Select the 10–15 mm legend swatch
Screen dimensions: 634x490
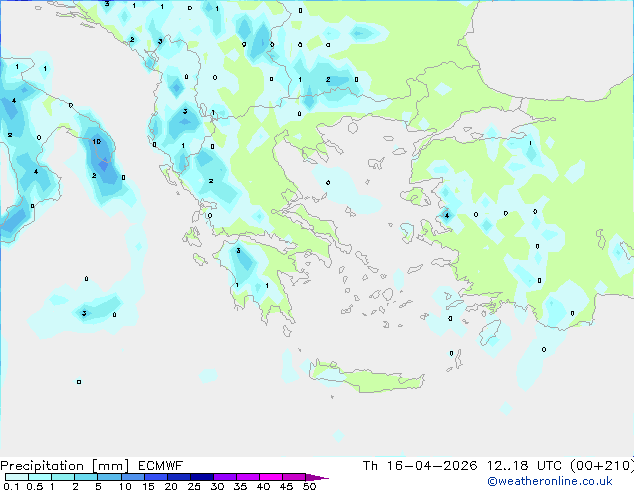coord(132,477)
